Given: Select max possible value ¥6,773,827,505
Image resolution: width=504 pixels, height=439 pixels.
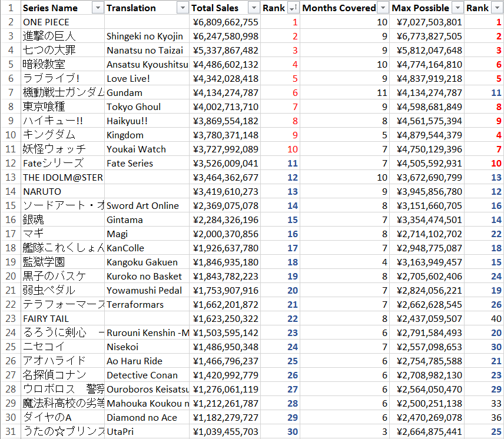Looking at the screenshot, I should click(427, 36).
